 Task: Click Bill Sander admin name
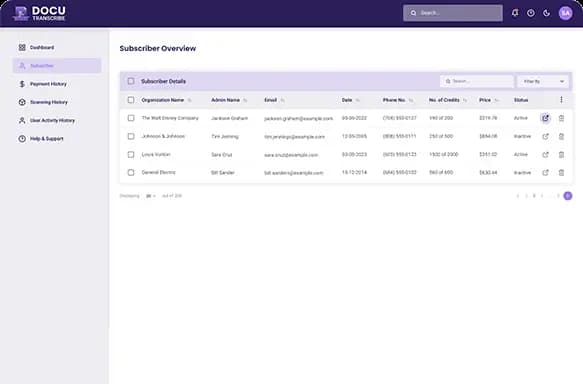[223, 172]
